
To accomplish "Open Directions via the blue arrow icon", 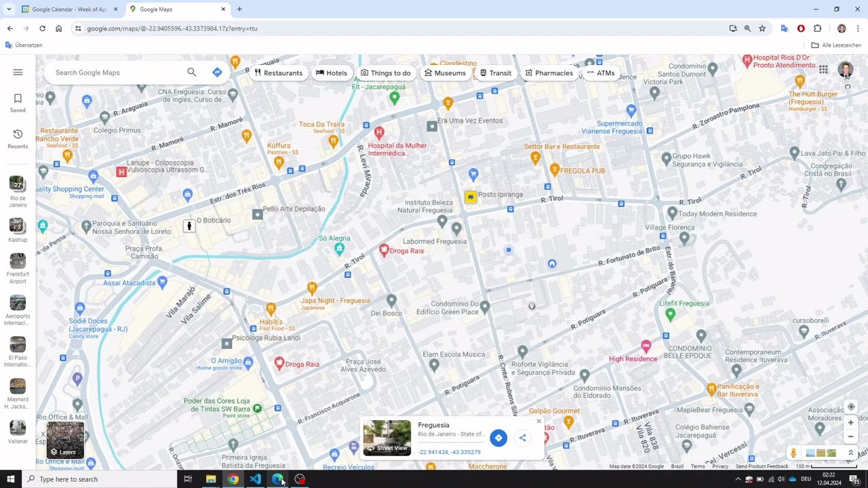I will pos(217,73).
